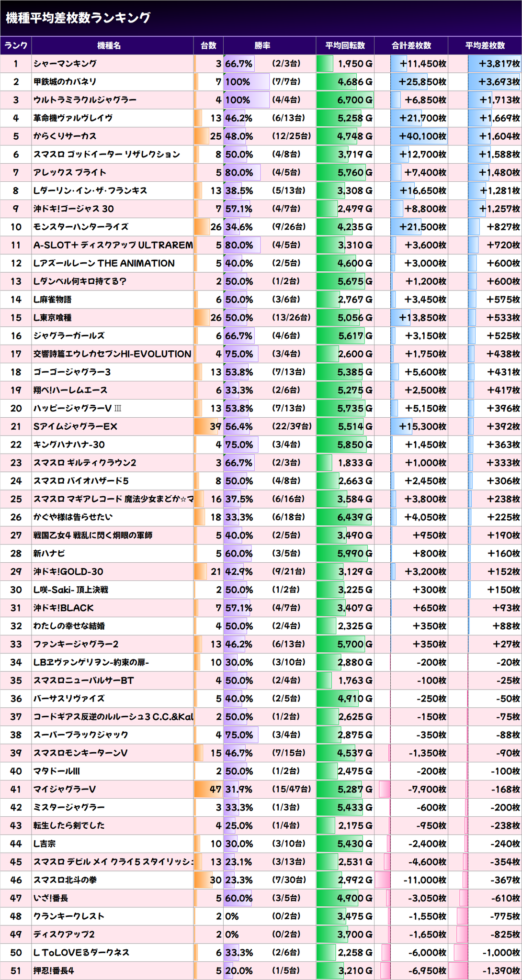Click total difference -11,000枚
Viewport: 522px width, 980px height.
[425, 880]
